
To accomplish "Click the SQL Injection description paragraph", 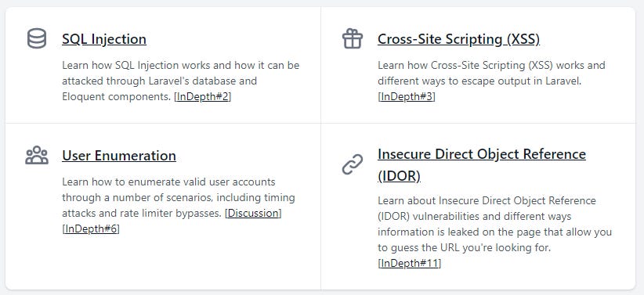I will [181, 81].
